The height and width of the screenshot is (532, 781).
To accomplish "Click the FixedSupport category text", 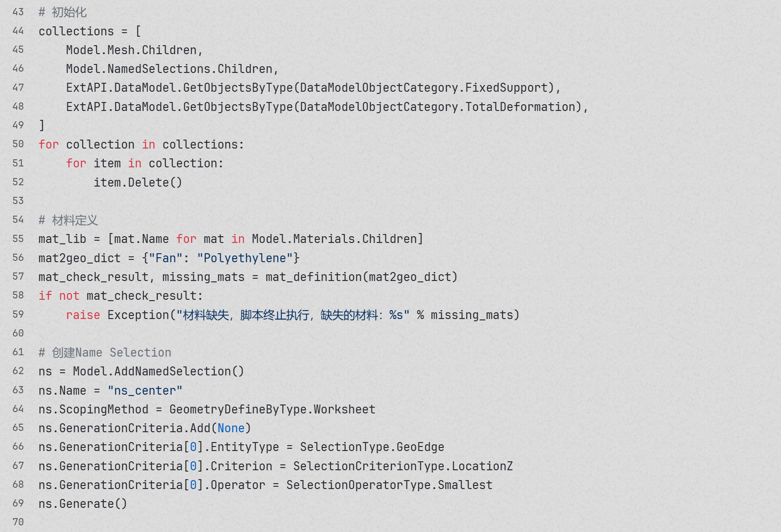I will click(x=506, y=88).
